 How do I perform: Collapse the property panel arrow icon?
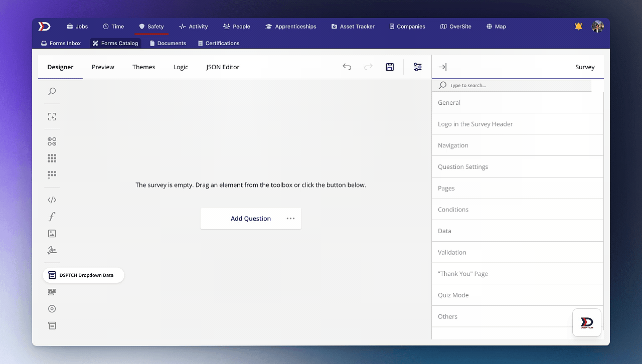pyautogui.click(x=442, y=67)
